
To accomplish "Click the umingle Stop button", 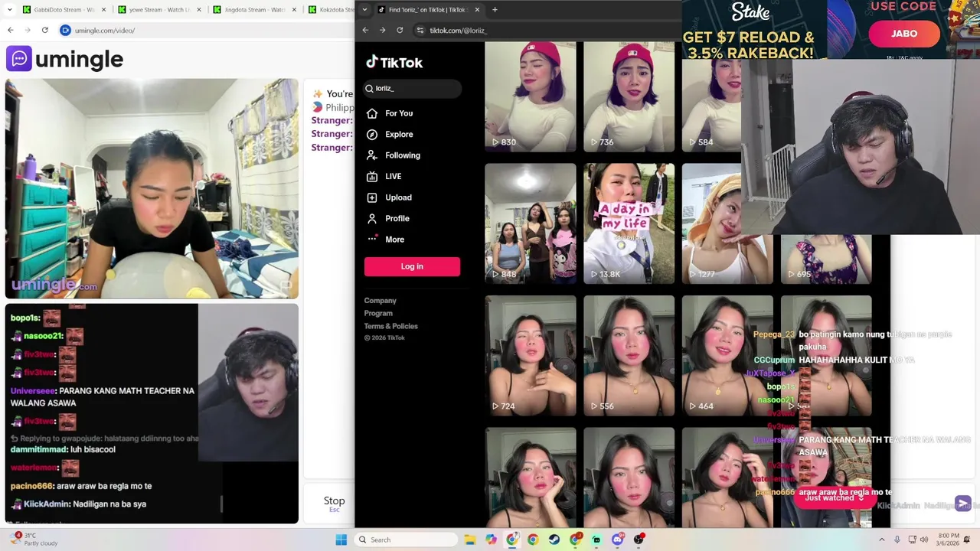I will [334, 503].
